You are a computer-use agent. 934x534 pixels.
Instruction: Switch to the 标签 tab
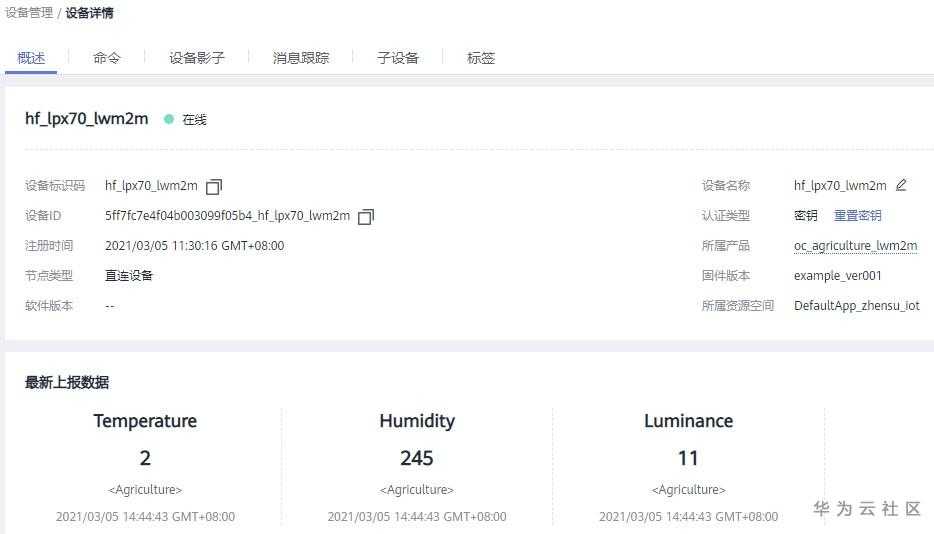pyautogui.click(x=481, y=58)
